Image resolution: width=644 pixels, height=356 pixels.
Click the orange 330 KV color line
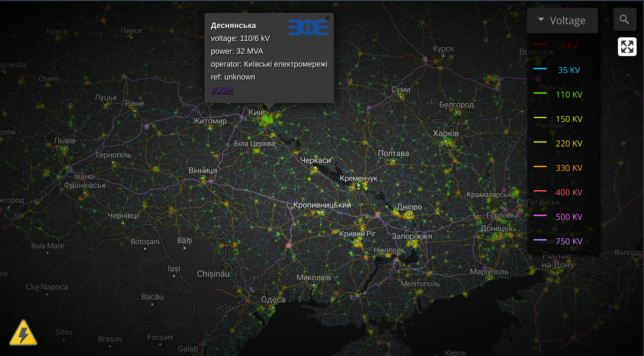pos(540,166)
